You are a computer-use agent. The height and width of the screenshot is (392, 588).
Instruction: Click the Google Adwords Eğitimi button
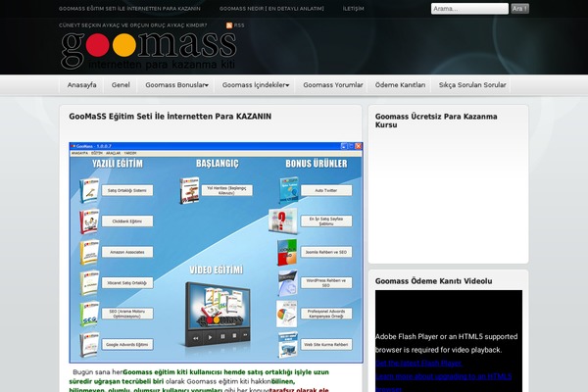[x=127, y=344]
